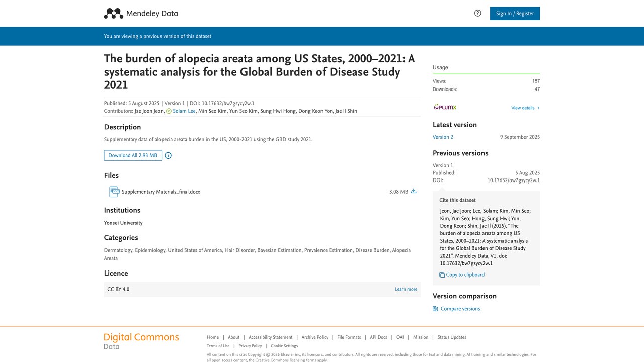Open the Terms of Use link

pyautogui.click(x=218, y=346)
